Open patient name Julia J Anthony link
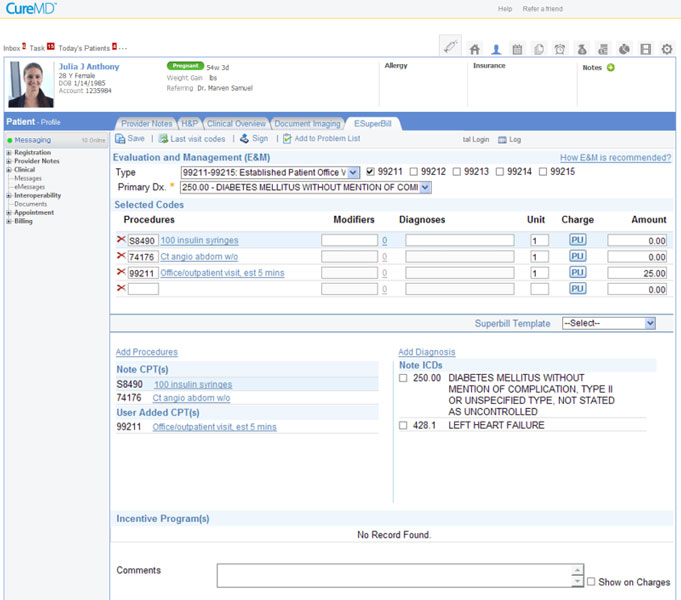The height and width of the screenshot is (600, 681). [x=89, y=66]
